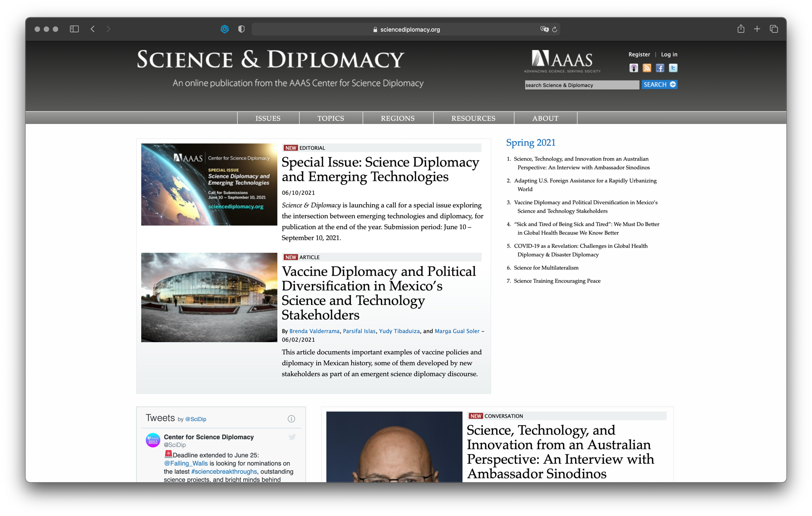Open the Twitter icon in header
Image resolution: width=812 pixels, height=516 pixels.
[x=673, y=68]
